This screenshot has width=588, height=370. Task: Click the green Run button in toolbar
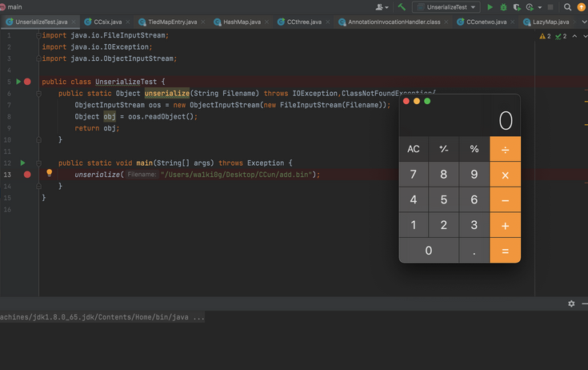tap(490, 7)
